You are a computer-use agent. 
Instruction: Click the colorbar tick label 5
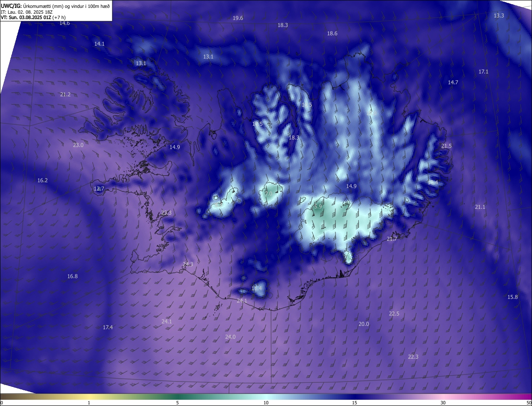[177, 403]
